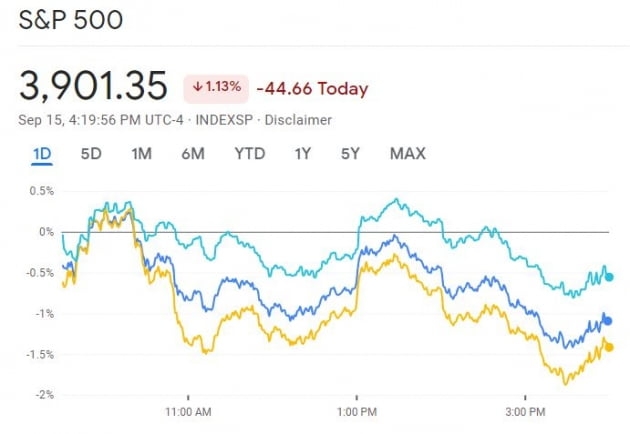Click the 1:00 PM axis label
630x434 pixels.
(x=357, y=412)
